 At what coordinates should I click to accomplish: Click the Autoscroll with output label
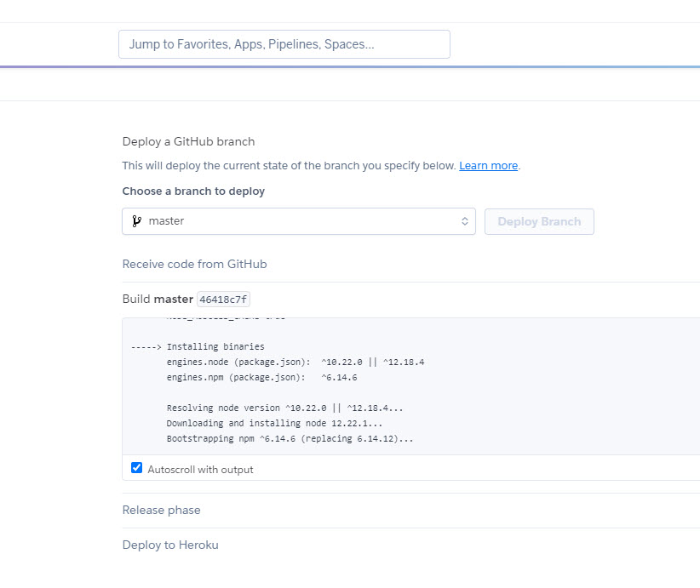[x=200, y=470]
